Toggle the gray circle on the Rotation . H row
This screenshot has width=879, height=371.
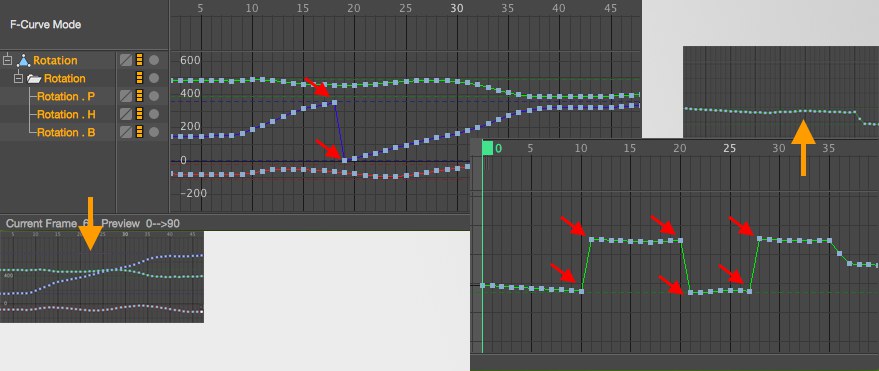pos(154,114)
